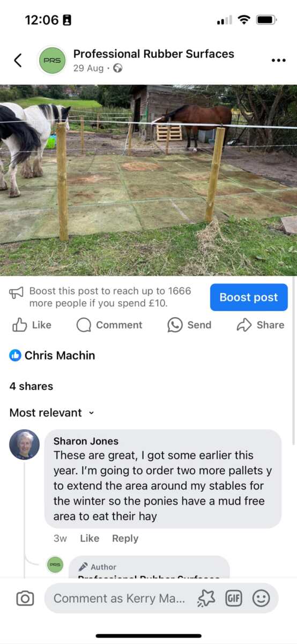This screenshot has height=644, width=297.
Task: Tap the back arrow chevron
Action: pyautogui.click(x=18, y=60)
